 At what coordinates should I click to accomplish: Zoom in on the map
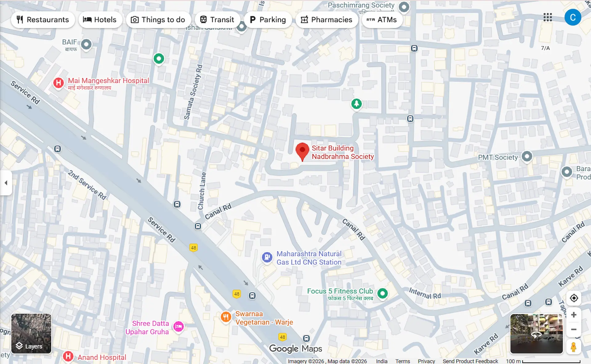coord(574,315)
